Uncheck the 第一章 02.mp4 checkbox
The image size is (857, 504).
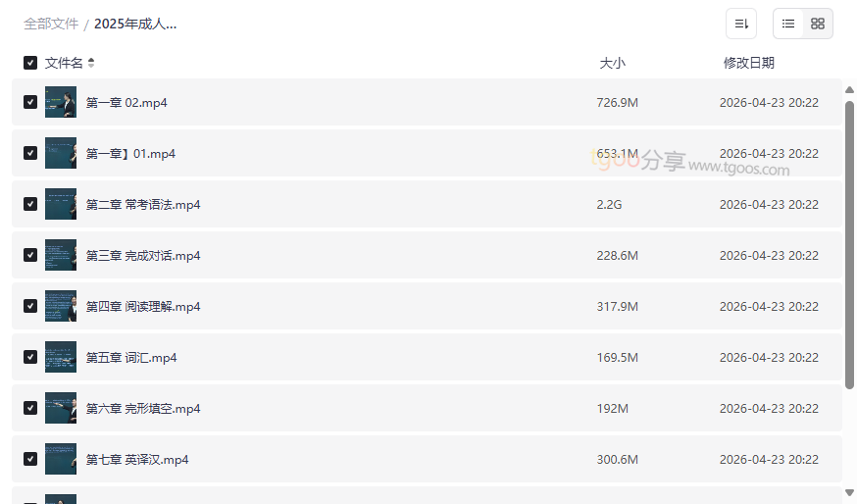coord(30,102)
